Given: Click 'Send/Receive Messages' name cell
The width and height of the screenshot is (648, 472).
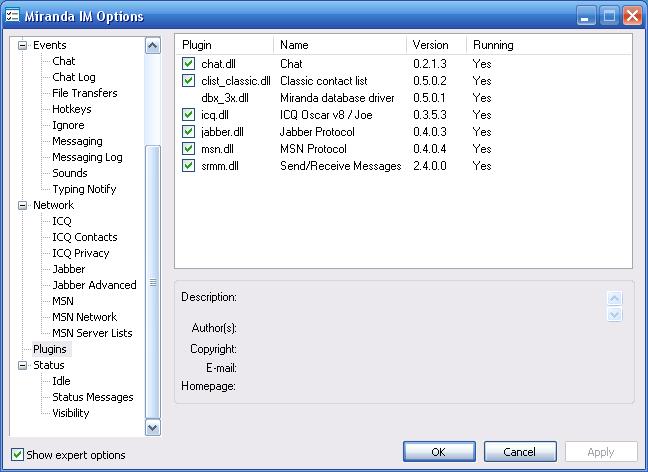Looking at the screenshot, I should [341, 166].
